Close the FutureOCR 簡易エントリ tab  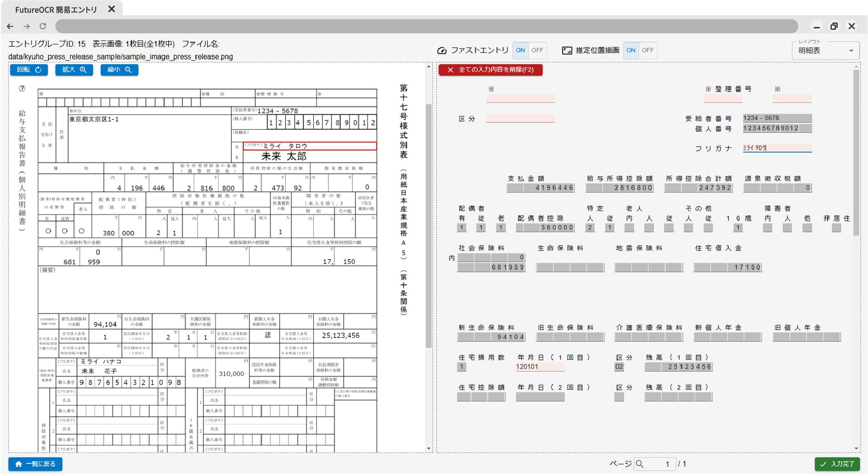point(111,9)
